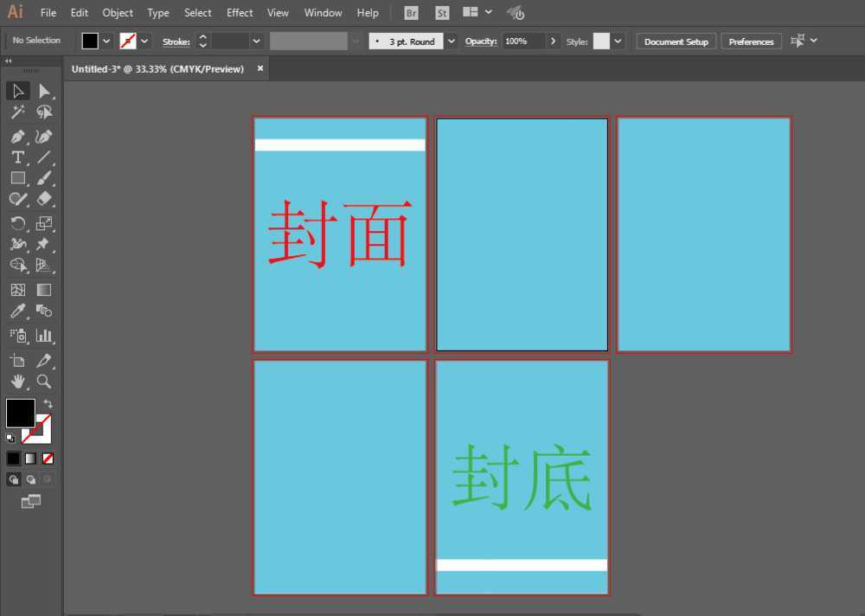Launch Adobe Stock via the St icon
Image resolution: width=865 pixels, height=616 pixels.
click(x=442, y=12)
